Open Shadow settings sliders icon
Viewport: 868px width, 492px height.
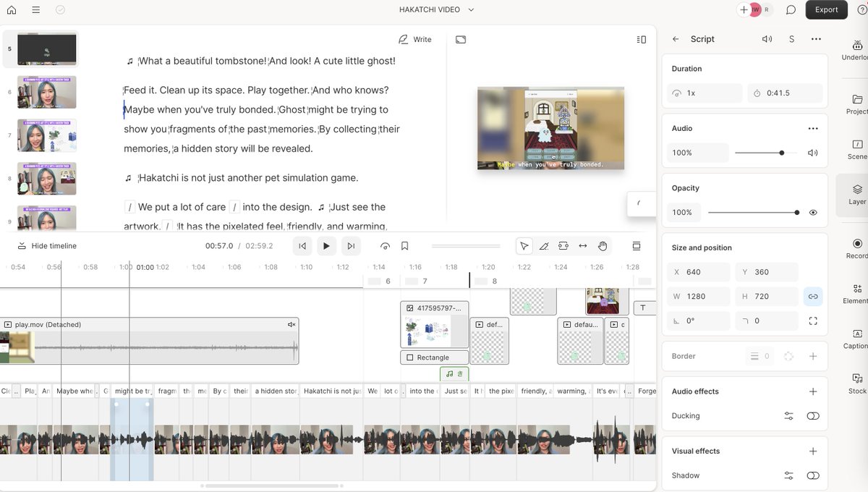pyautogui.click(x=788, y=475)
